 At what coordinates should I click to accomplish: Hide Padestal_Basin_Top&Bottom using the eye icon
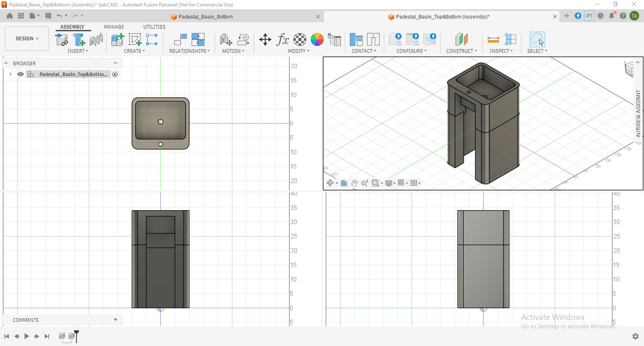(x=20, y=74)
